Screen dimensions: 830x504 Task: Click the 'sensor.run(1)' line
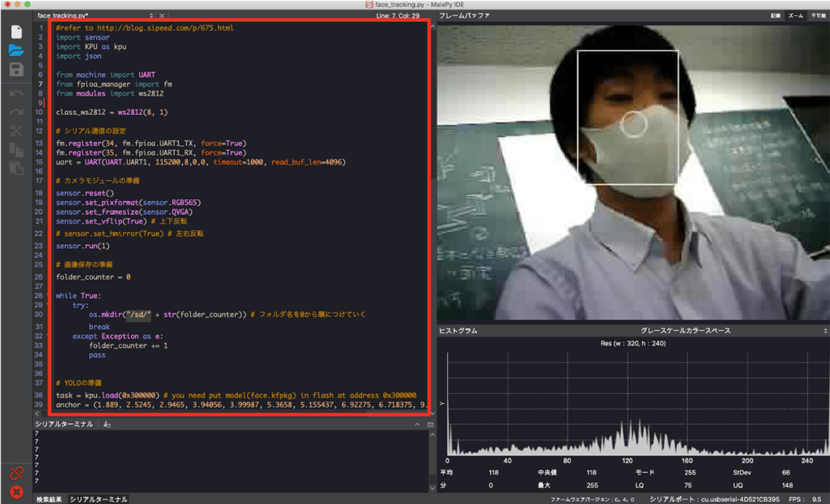[82, 246]
